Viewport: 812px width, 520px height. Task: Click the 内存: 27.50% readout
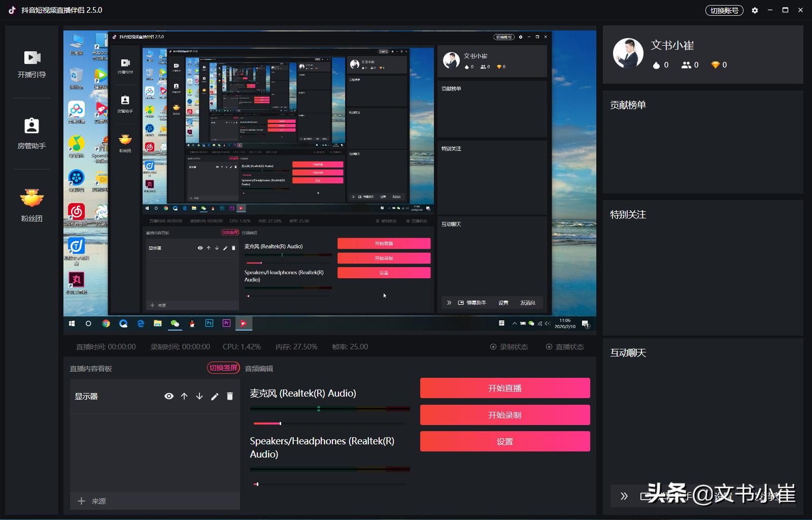(296, 347)
